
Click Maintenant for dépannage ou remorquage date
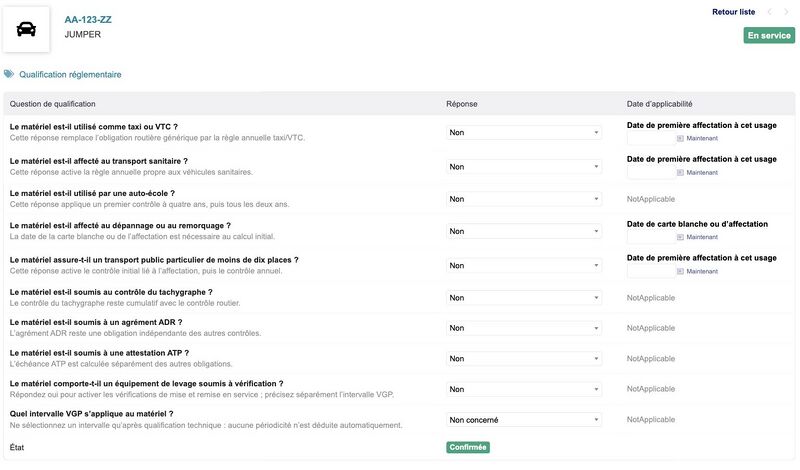point(702,237)
